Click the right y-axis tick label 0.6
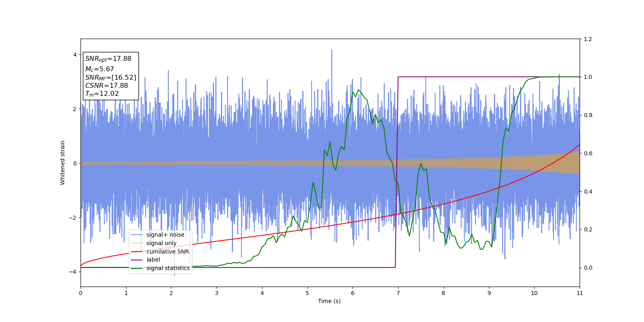The width and height of the screenshot is (644, 322). tap(588, 153)
